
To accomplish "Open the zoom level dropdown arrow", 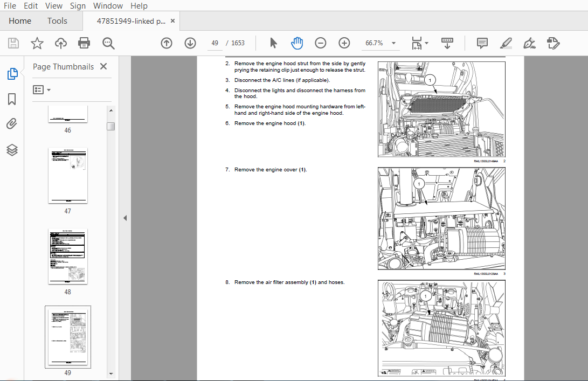I will 393,43.
